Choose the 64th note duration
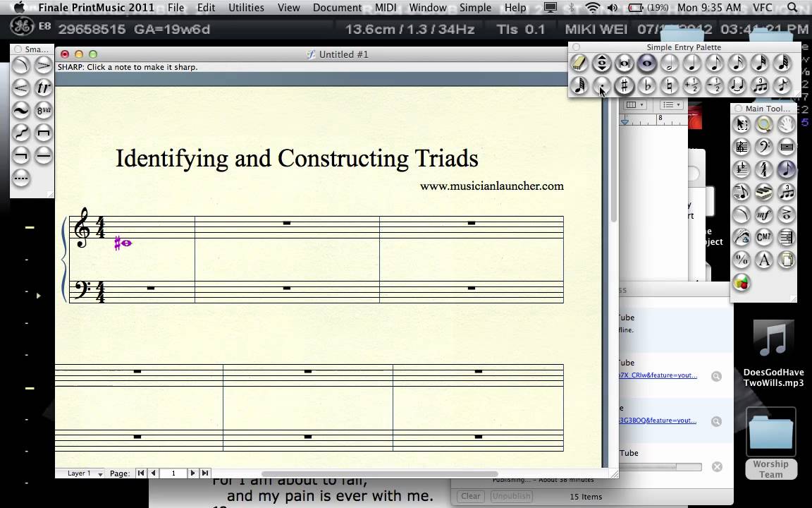812x508 pixels. point(782,64)
